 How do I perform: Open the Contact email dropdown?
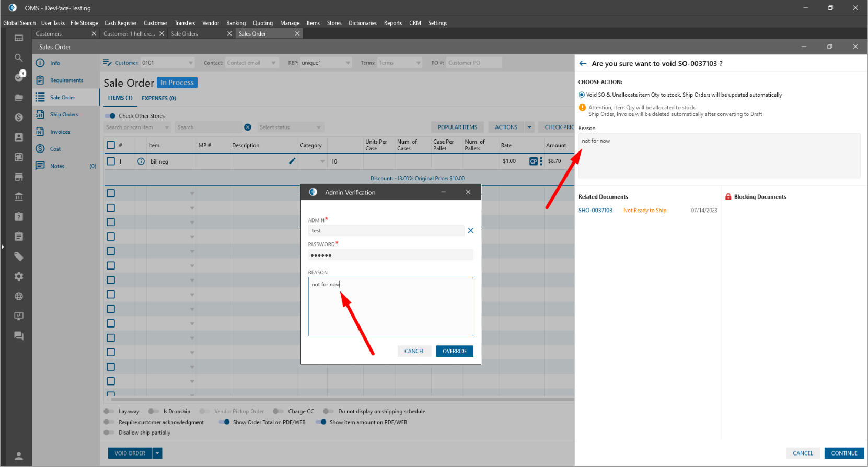[x=273, y=63]
